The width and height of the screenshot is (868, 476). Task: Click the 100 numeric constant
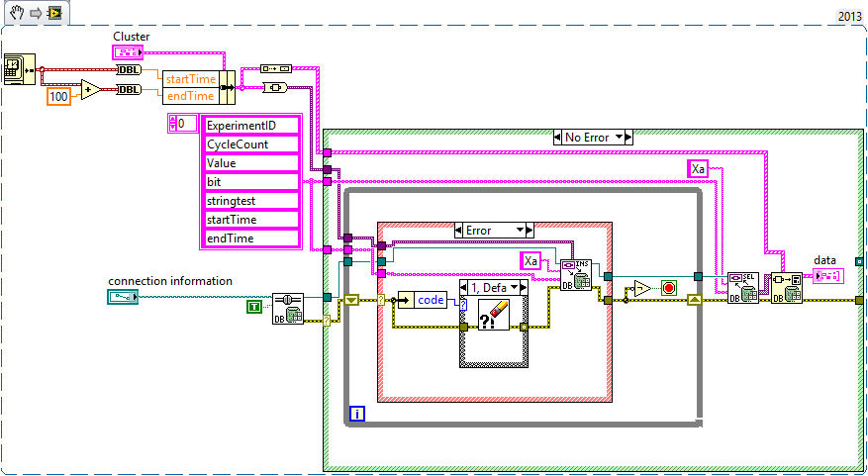[x=59, y=97]
